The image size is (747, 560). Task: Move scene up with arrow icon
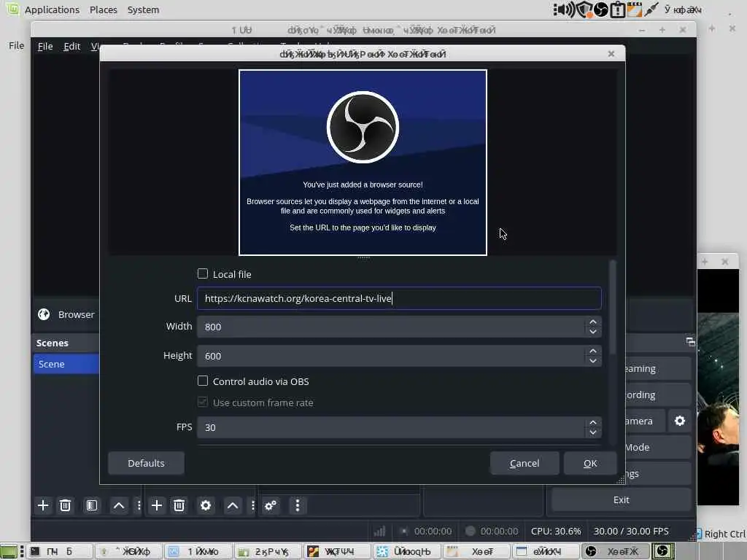[x=119, y=505]
